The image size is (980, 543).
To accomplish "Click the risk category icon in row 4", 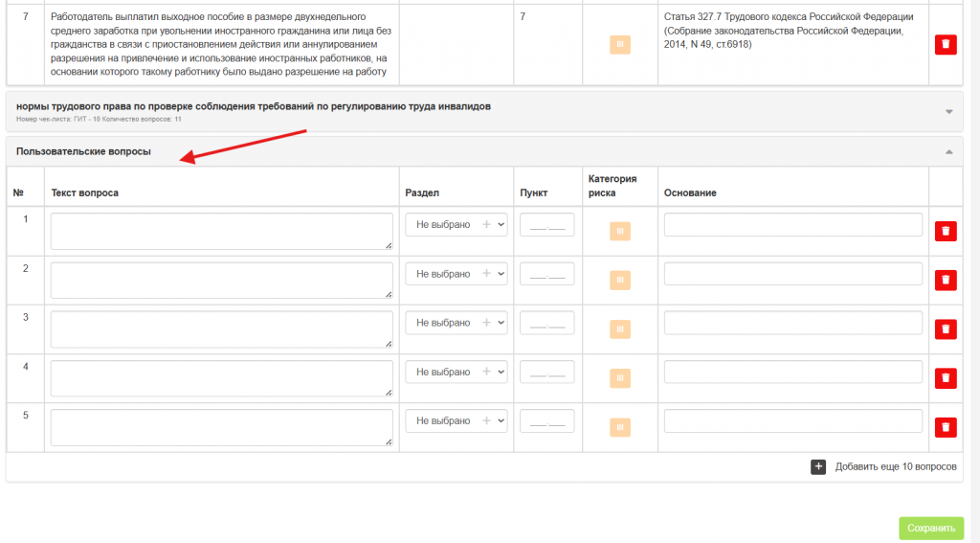I will coord(620,378).
